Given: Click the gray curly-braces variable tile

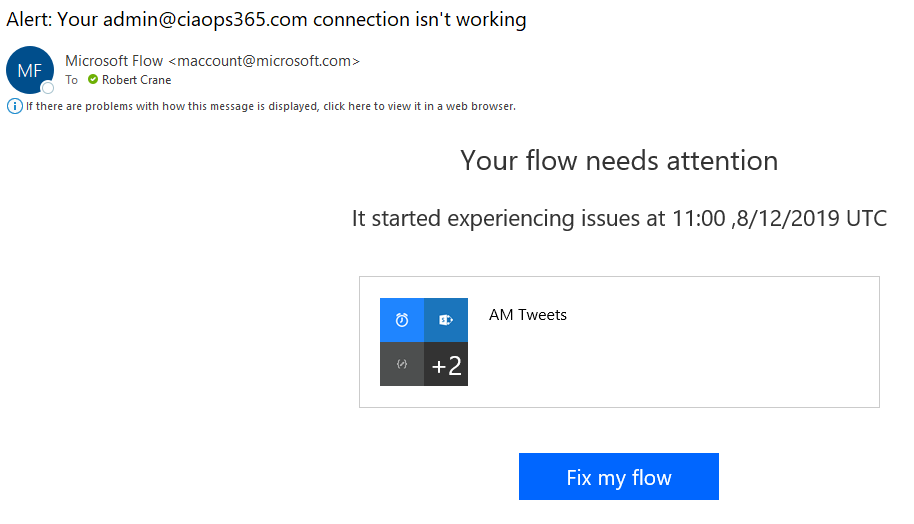Looking at the screenshot, I should click(402, 364).
